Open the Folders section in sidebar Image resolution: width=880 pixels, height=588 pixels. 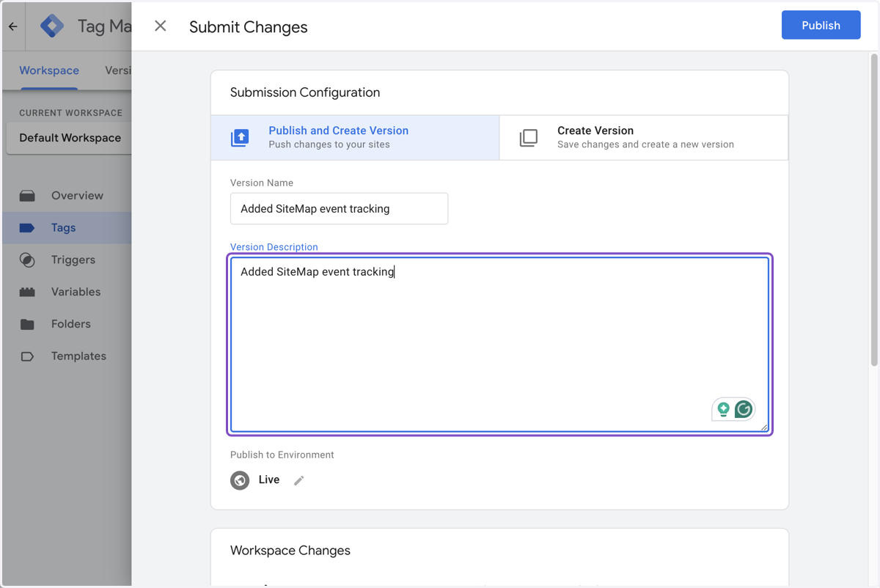coord(67,324)
